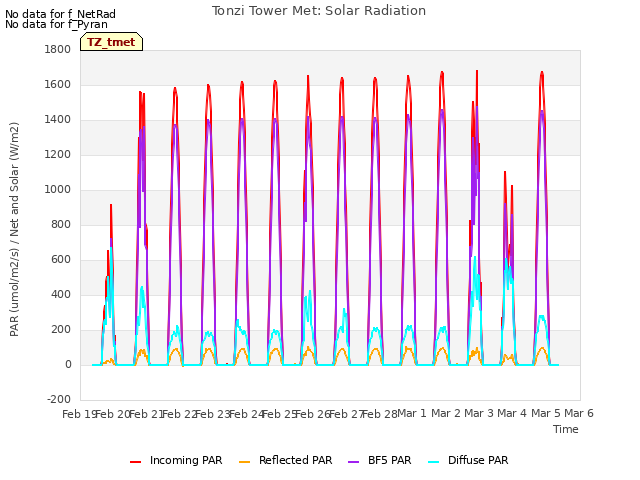Click the orange Reflected PAR legend swatch
Screen dimensions: 640x480
244,461
